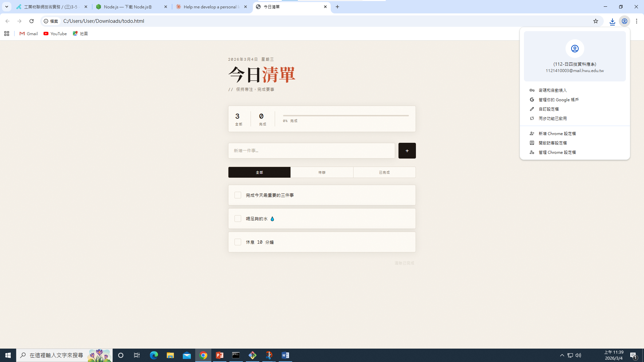The width and height of the screenshot is (644, 362).
Task: Click the reload page icon
Action: pyautogui.click(x=32, y=21)
